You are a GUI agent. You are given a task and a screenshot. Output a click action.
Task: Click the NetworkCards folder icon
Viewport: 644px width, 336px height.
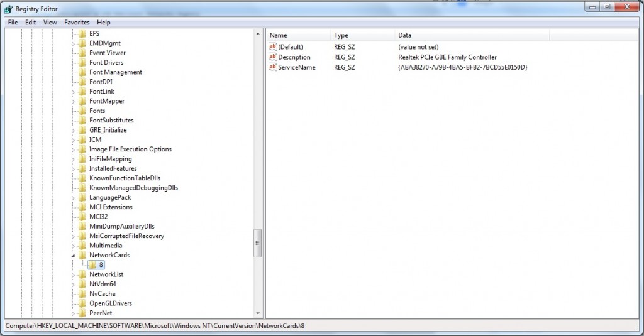(x=82, y=256)
